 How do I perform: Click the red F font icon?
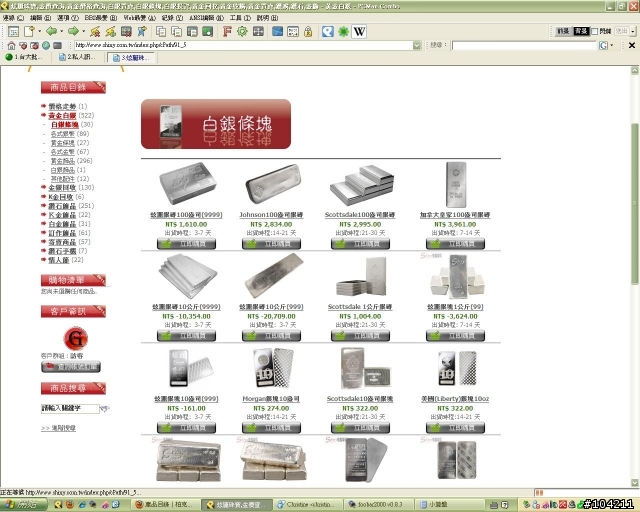pos(227,31)
